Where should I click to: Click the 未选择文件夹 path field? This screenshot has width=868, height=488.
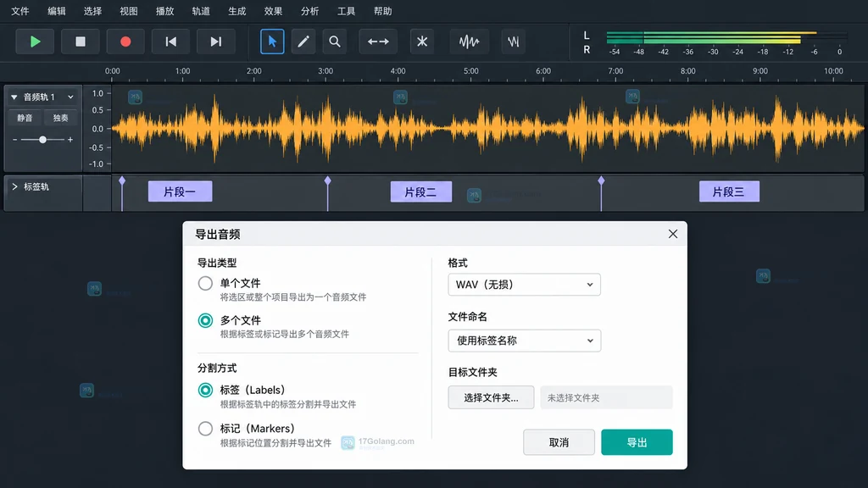tap(606, 397)
